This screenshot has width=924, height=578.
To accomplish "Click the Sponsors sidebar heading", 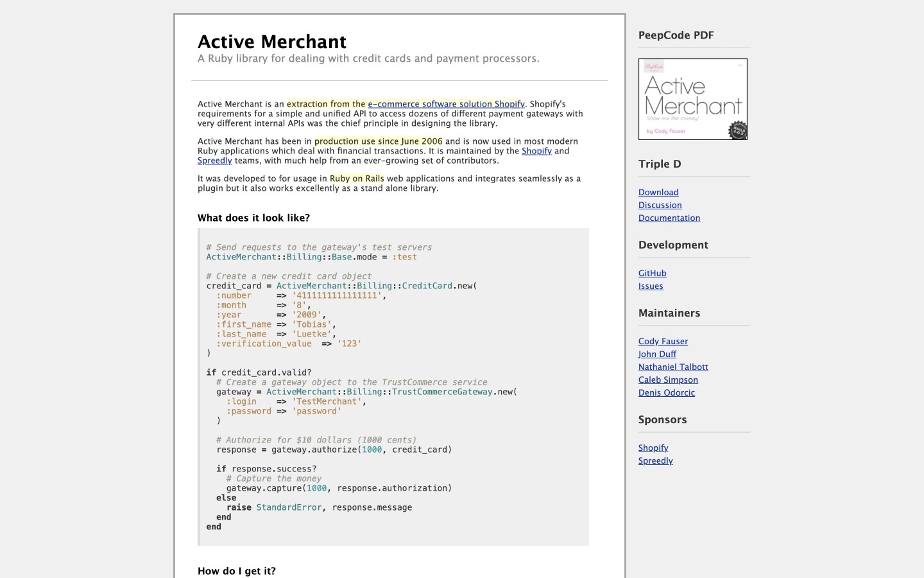I will [662, 419].
